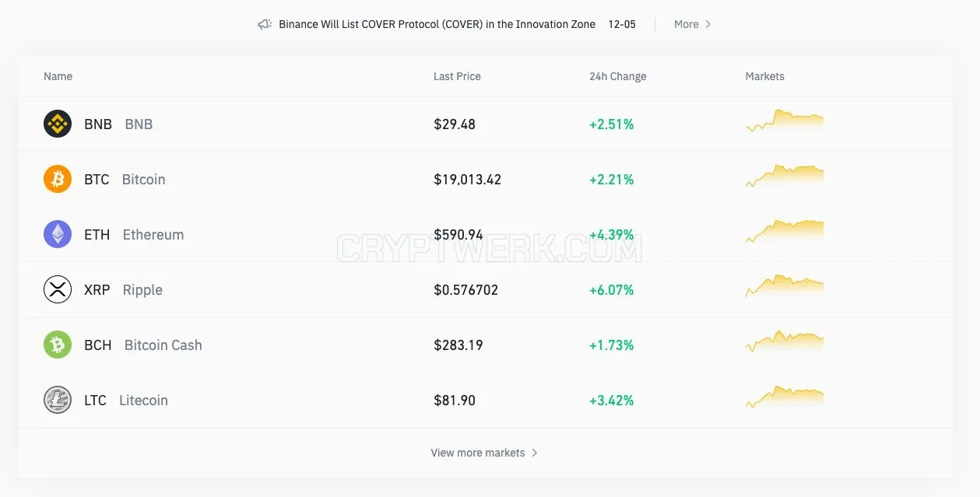Open the Bitcoin market sparkline chart
Viewport: 980px width, 497px height.
(785, 176)
